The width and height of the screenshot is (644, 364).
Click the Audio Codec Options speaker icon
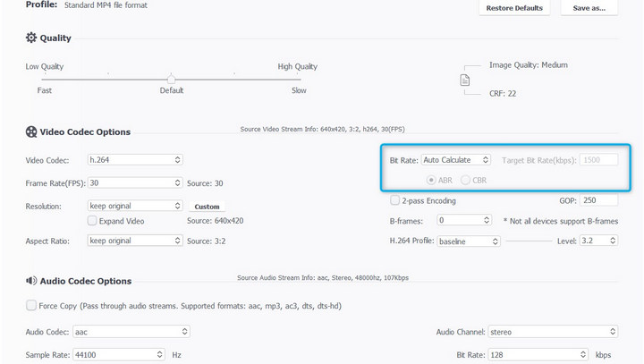(31, 281)
